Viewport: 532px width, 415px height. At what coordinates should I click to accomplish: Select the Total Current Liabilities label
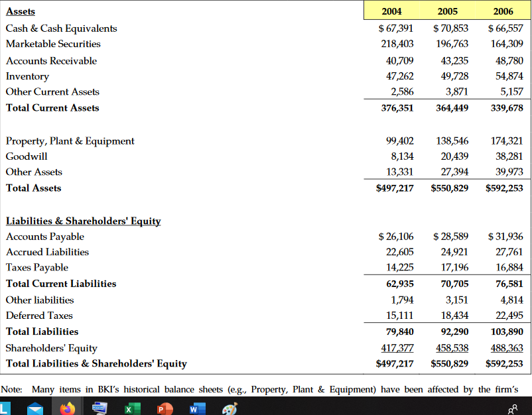(60, 283)
